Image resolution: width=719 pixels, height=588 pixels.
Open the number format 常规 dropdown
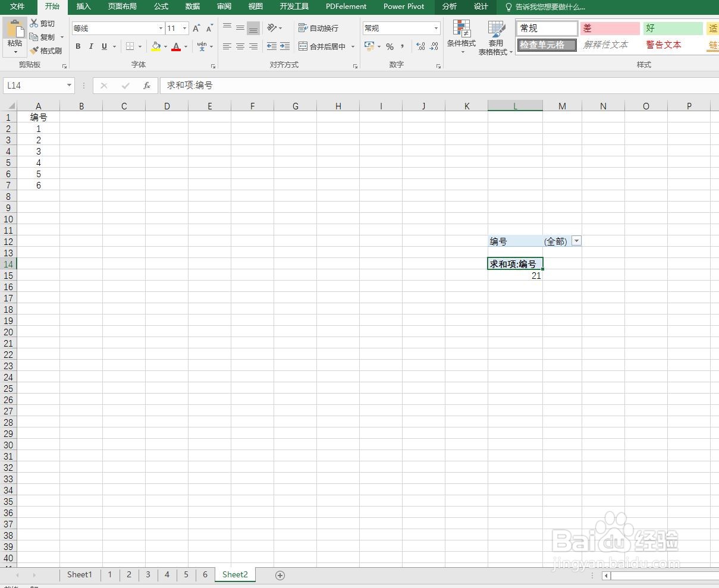(436, 28)
